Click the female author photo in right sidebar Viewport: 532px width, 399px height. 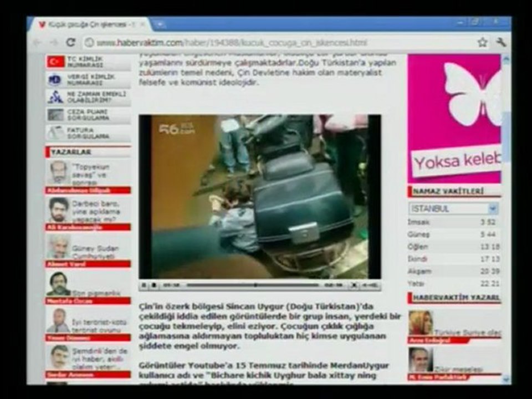coord(420,323)
